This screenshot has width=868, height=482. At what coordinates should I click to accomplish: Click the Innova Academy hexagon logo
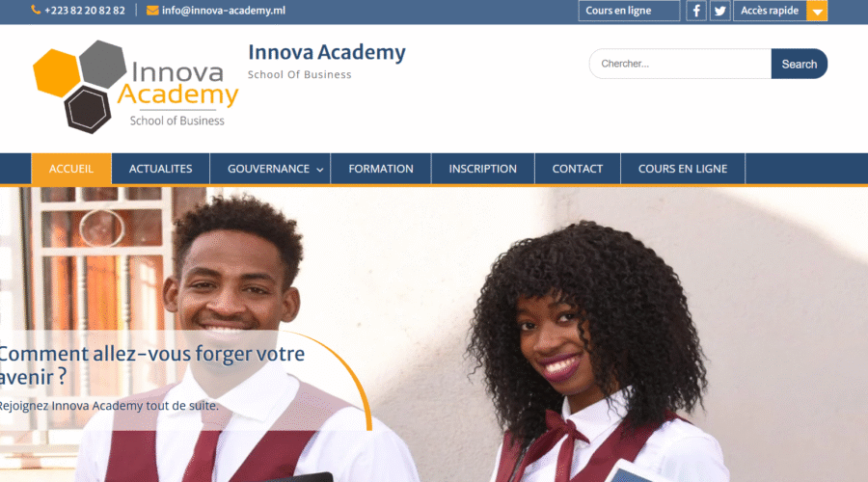[136, 87]
